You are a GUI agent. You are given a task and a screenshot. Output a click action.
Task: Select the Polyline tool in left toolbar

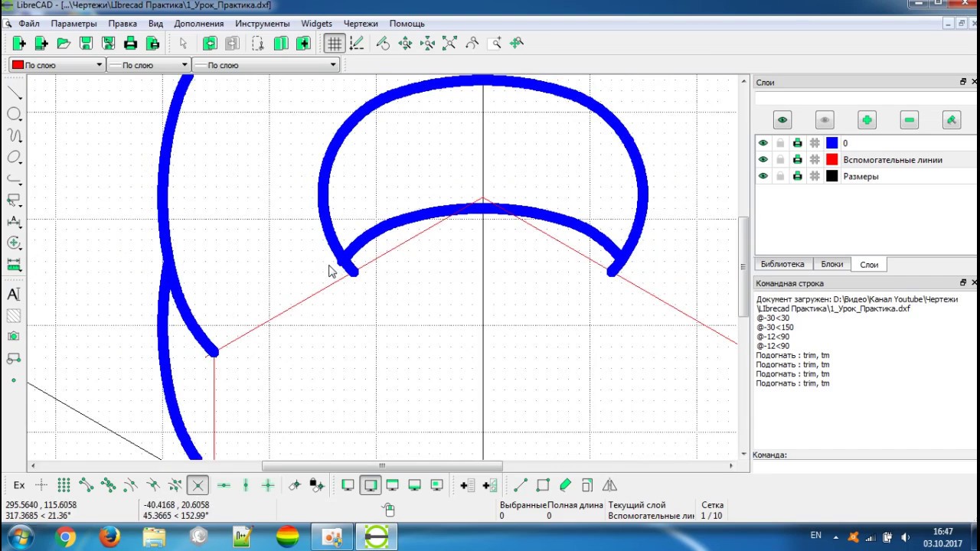[x=14, y=178]
